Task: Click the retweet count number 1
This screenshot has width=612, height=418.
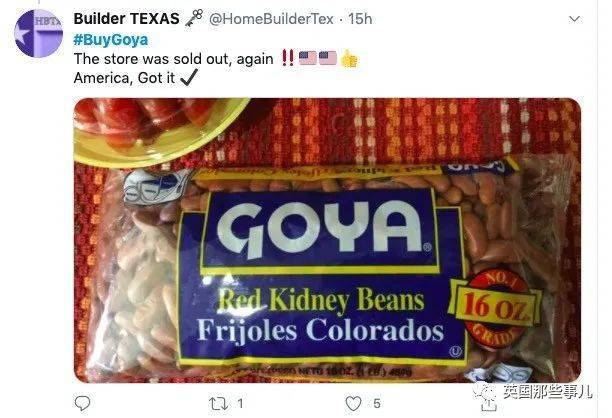Action: [240, 404]
